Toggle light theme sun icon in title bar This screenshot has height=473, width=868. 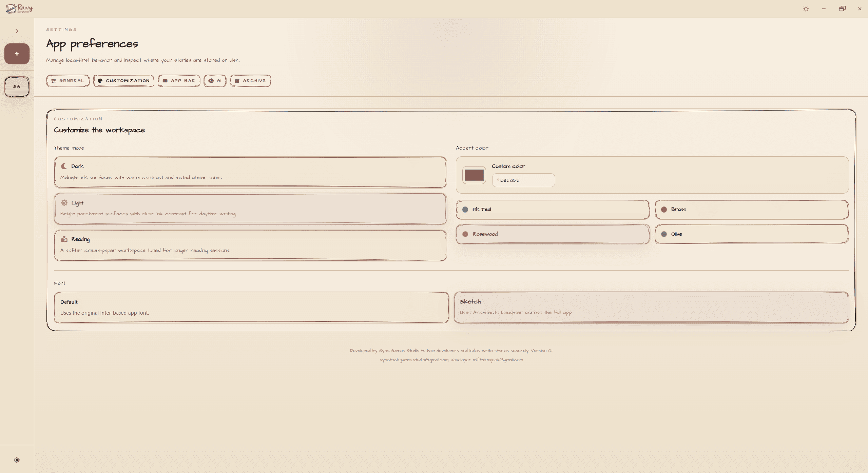click(806, 9)
